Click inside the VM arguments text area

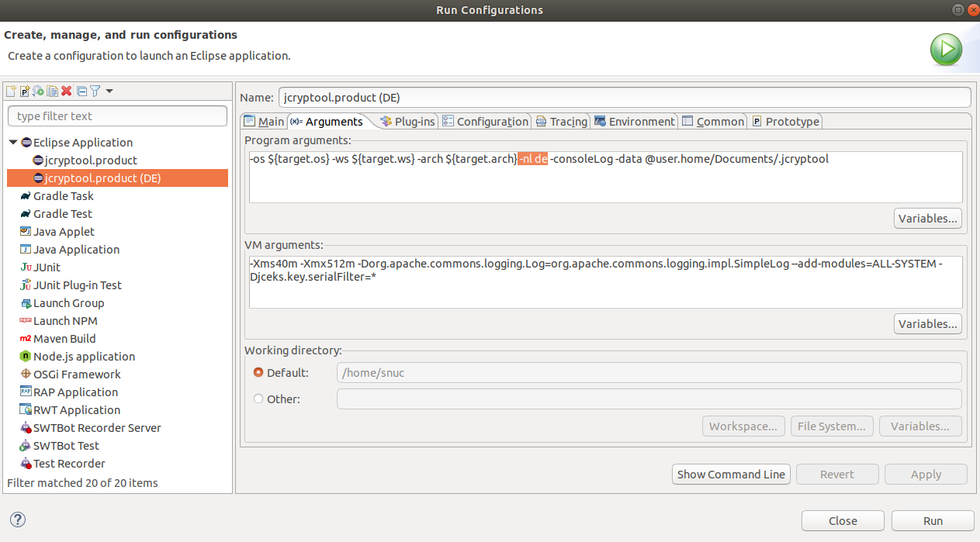point(605,282)
